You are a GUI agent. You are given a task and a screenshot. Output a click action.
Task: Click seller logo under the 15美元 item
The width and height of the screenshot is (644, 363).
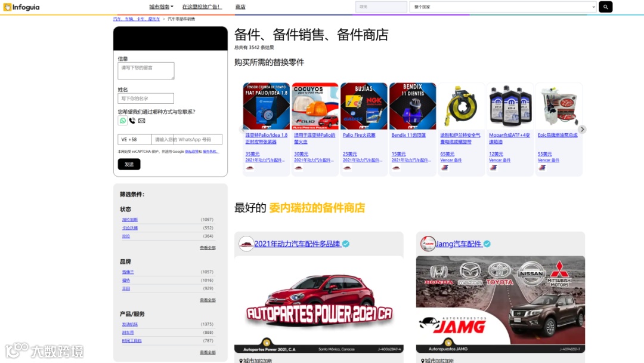point(396,168)
